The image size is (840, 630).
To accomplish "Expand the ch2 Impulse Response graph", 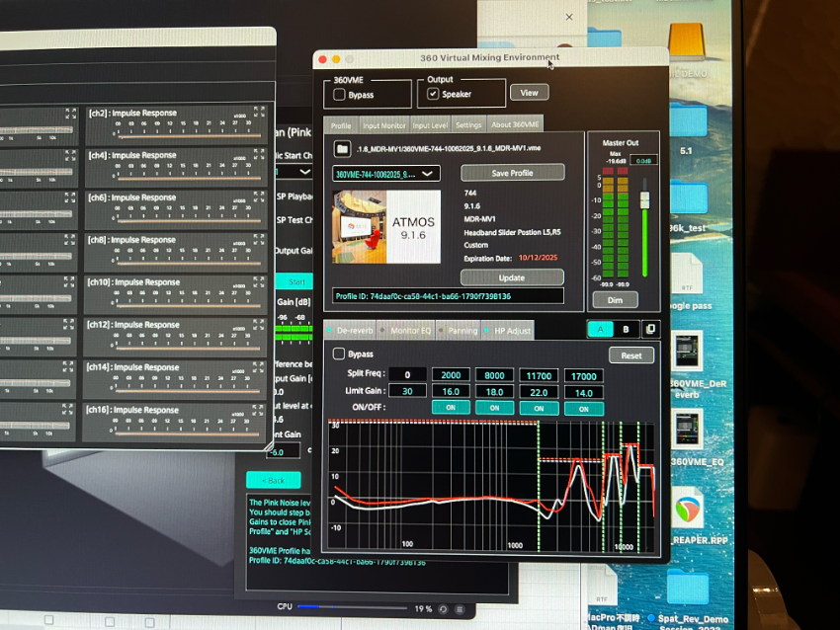I will (x=264, y=113).
